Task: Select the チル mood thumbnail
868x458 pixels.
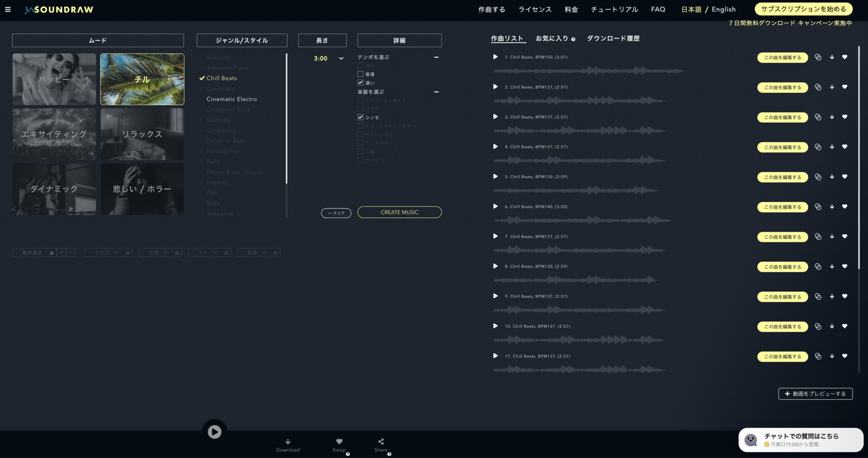Action: tap(142, 79)
